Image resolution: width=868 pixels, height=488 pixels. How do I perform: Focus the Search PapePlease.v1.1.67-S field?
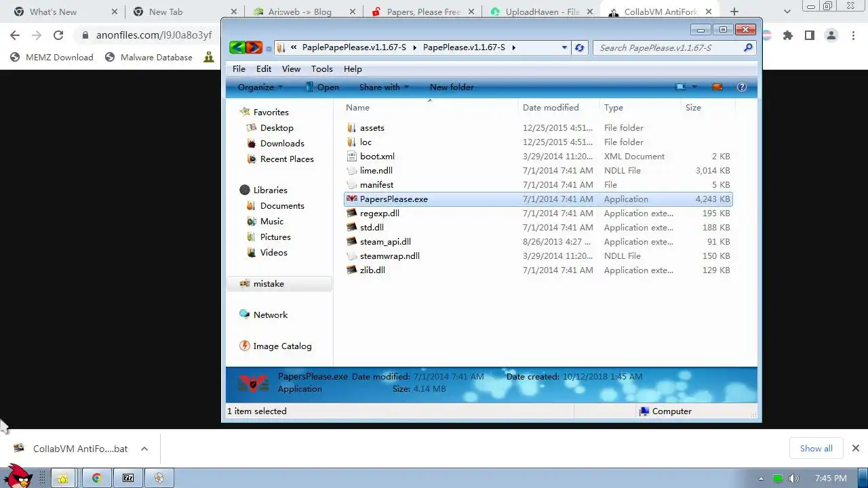coord(668,47)
